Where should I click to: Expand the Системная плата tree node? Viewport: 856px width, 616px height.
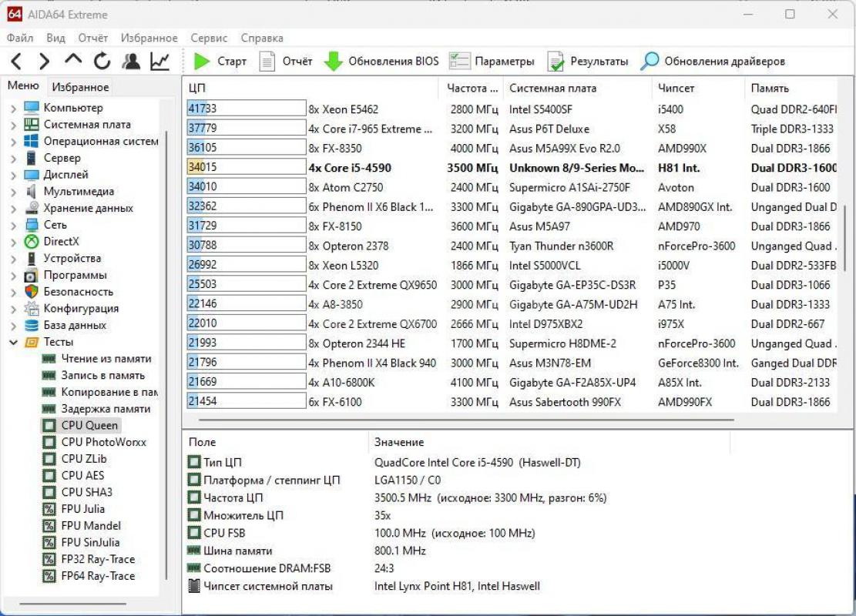[13, 125]
